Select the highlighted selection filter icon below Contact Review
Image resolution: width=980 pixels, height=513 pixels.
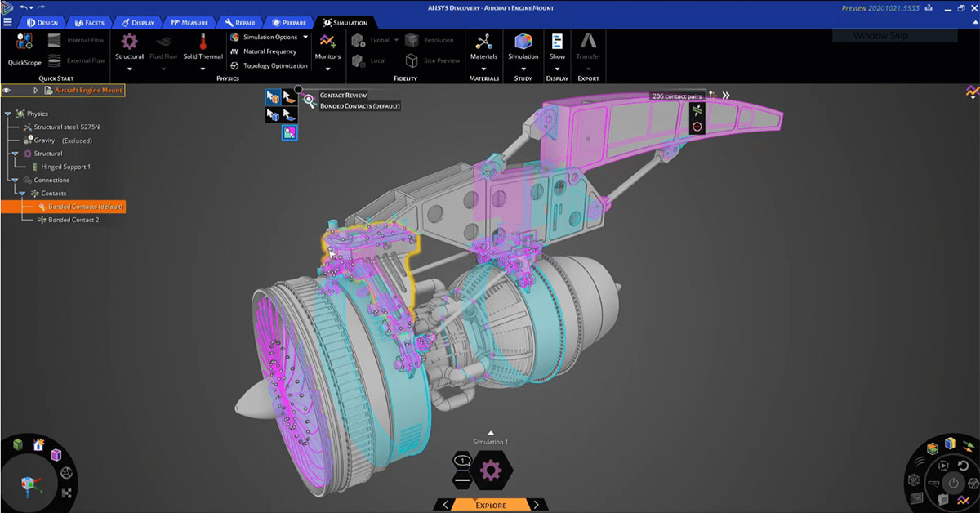pyautogui.click(x=290, y=132)
